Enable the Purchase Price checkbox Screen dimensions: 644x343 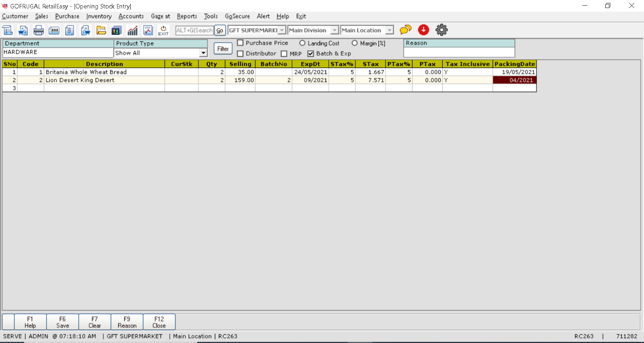(240, 43)
